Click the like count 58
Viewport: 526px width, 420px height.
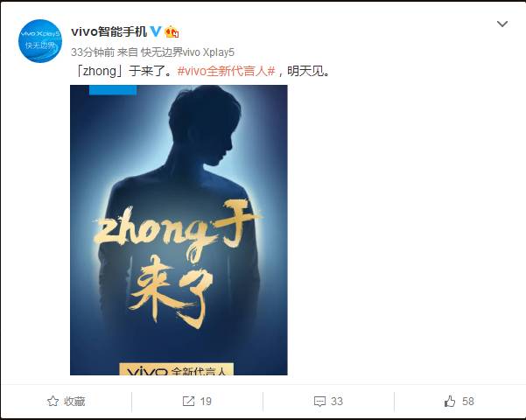pyautogui.click(x=468, y=402)
